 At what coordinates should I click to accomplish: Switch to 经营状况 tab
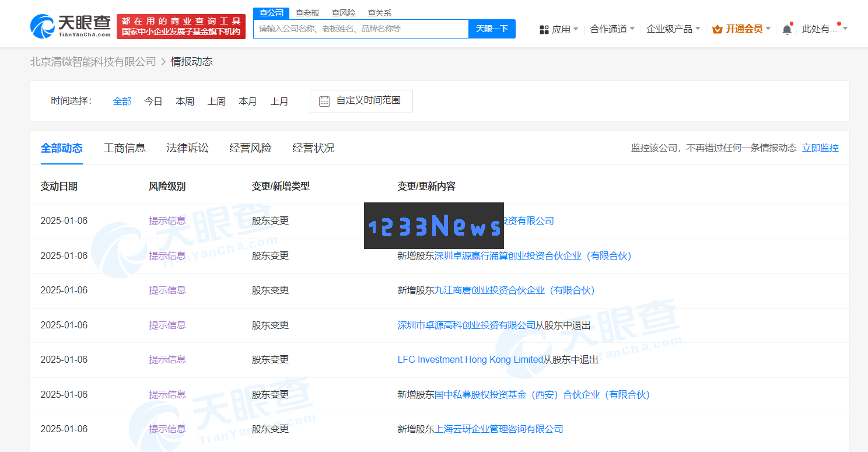point(314,148)
